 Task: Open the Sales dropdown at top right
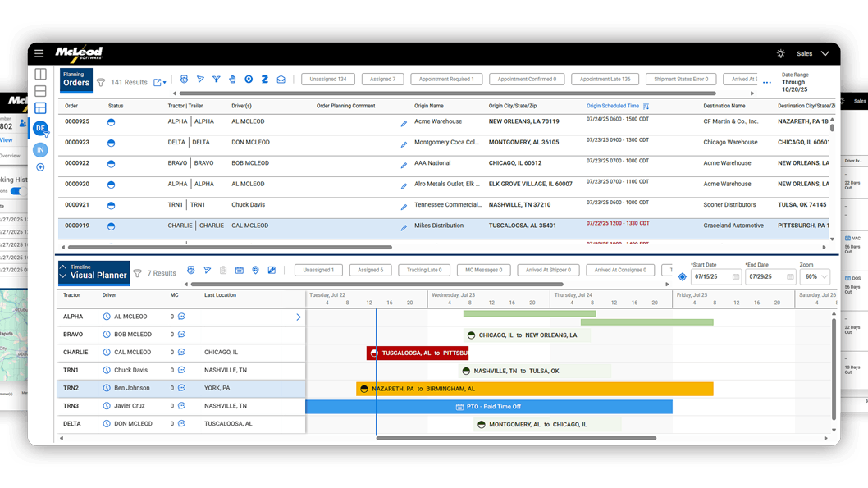click(x=811, y=52)
